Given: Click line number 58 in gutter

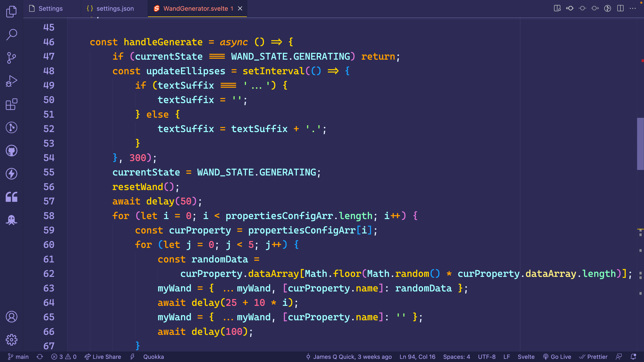Looking at the screenshot, I should tap(49, 216).
